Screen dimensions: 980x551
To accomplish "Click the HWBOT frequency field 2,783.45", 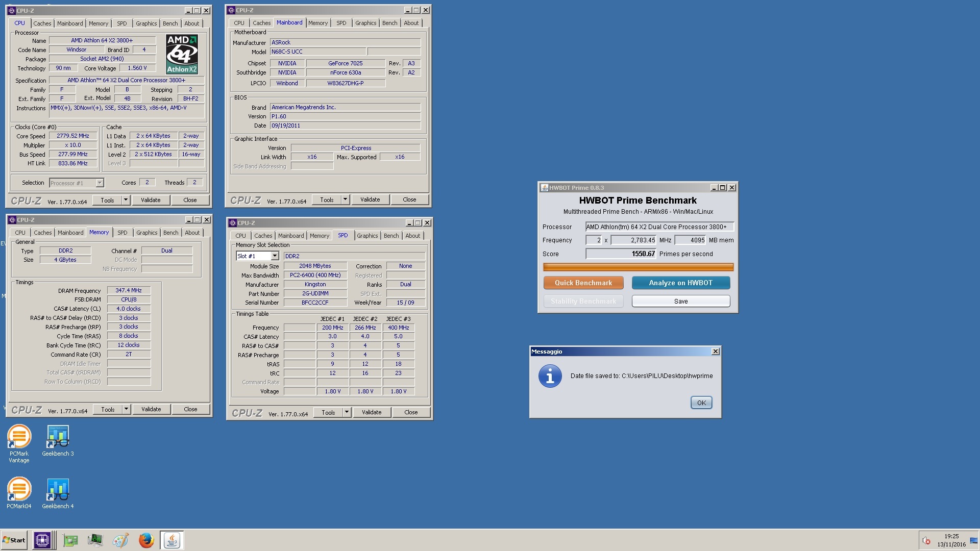I will tap(633, 240).
